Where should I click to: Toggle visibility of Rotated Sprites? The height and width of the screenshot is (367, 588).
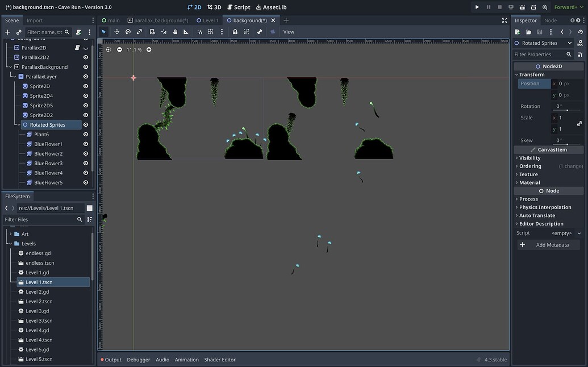[85, 124]
